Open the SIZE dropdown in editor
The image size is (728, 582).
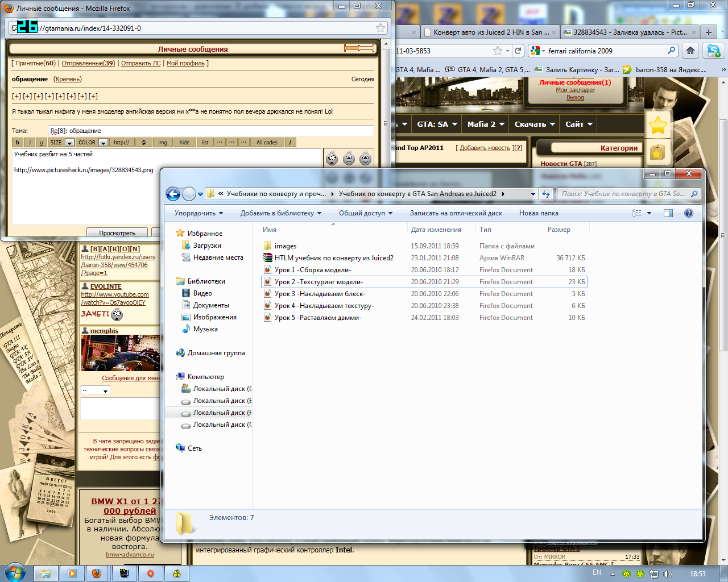point(61,142)
